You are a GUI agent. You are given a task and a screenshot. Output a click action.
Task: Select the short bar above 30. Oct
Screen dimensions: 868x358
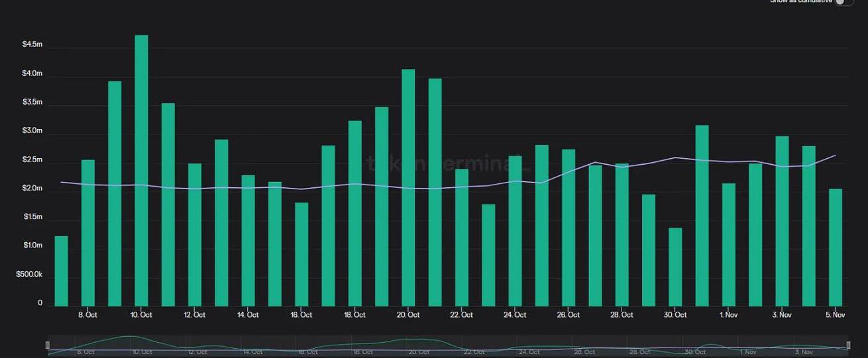(676, 267)
